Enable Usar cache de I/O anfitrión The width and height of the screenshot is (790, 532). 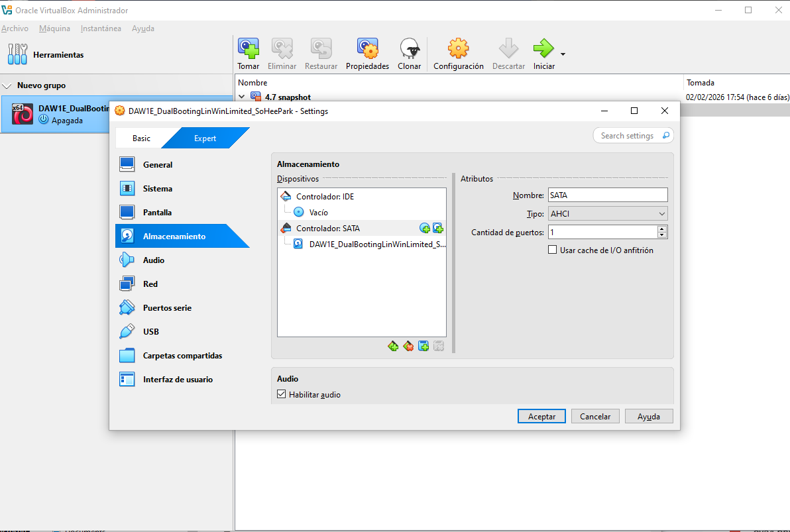[x=553, y=250]
